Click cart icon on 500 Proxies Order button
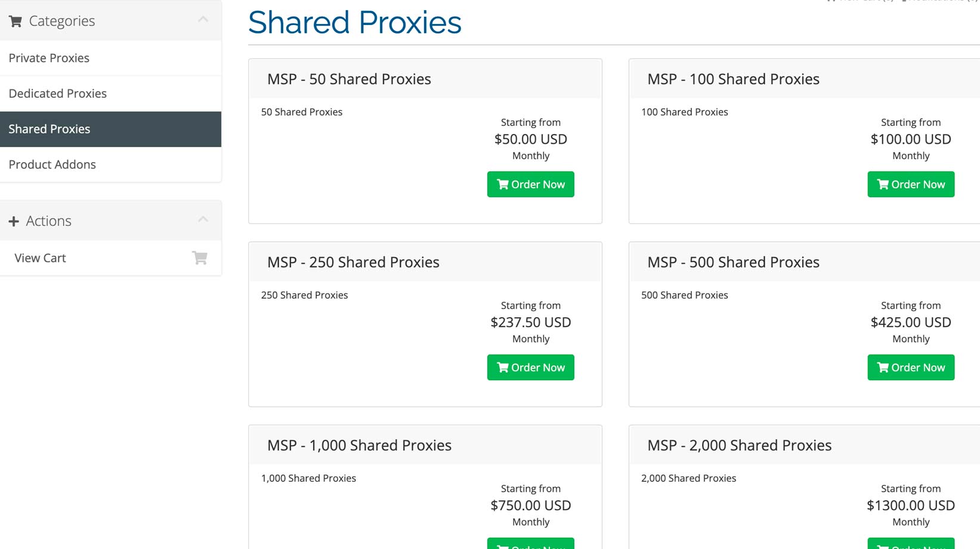 click(883, 367)
